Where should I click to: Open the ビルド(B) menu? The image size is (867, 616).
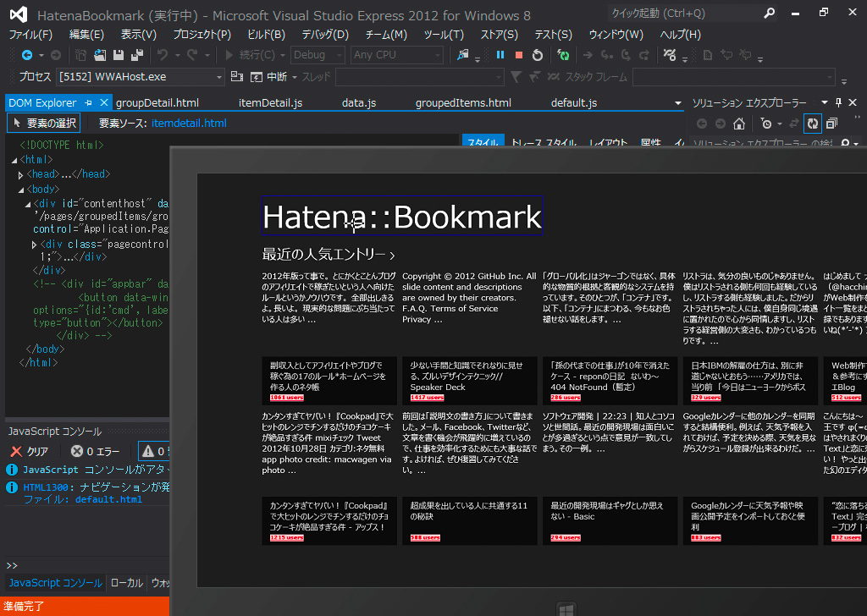(266, 34)
